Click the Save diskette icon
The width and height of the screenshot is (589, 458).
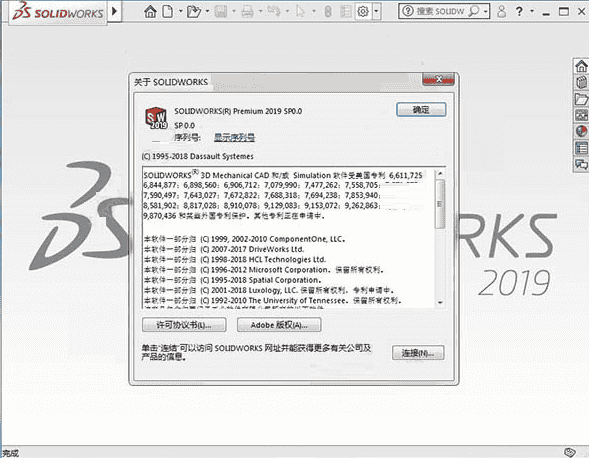[x=221, y=12]
